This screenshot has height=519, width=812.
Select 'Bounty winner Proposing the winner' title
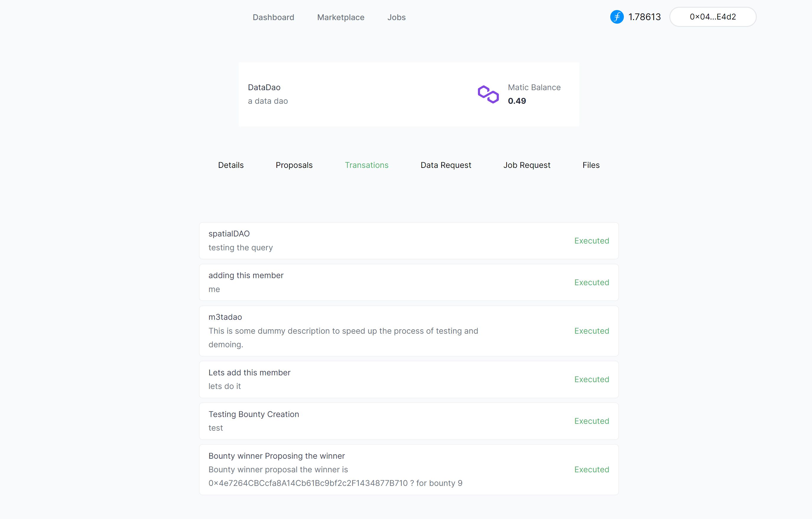click(x=276, y=455)
